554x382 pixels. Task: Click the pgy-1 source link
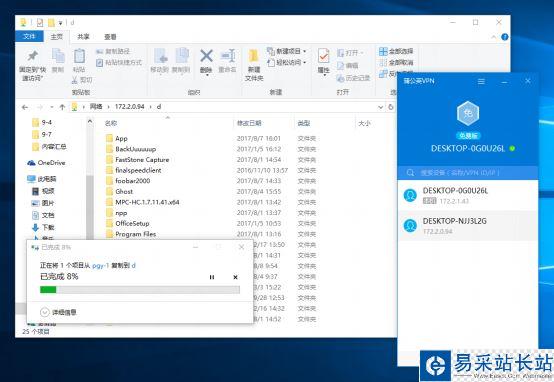100,265
